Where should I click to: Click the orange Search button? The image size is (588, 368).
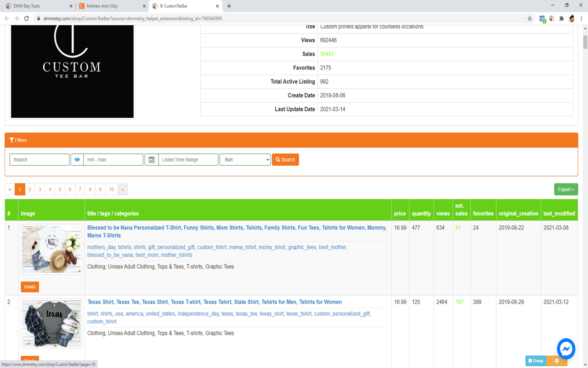click(x=285, y=160)
